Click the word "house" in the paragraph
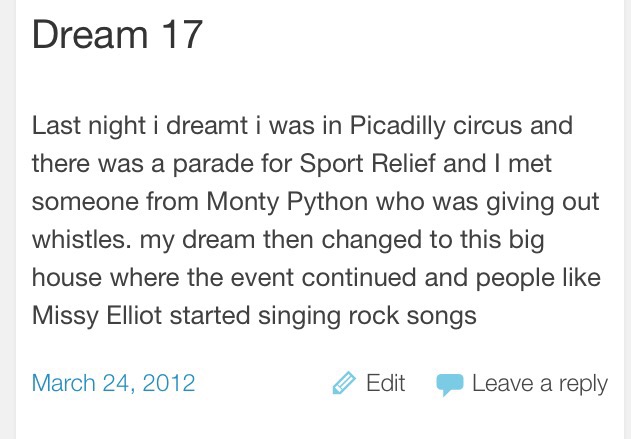 tap(61, 278)
